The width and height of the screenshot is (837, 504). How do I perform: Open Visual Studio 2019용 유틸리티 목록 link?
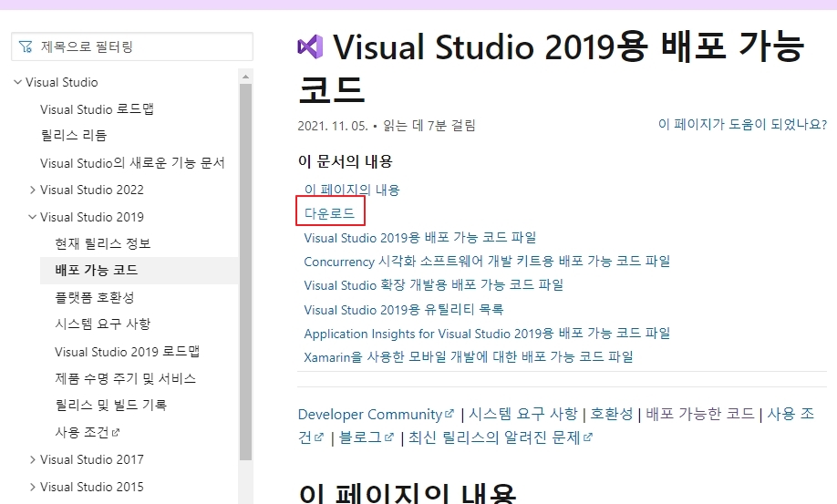404,310
